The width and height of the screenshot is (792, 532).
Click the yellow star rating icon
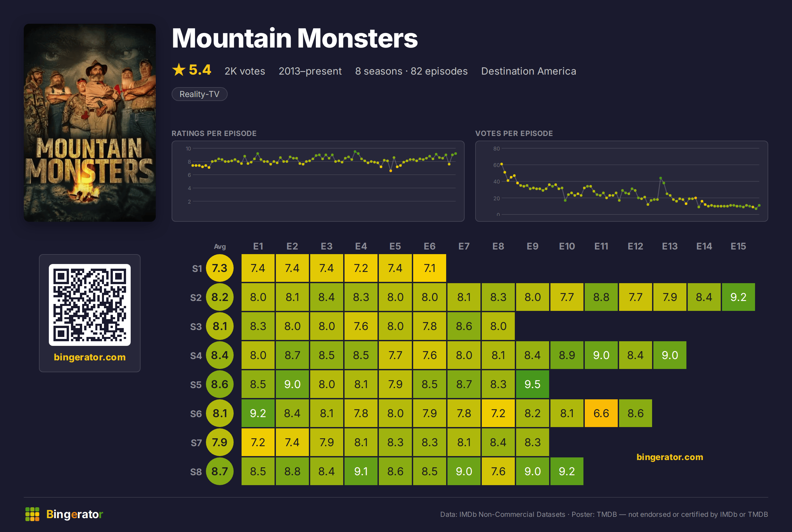[x=179, y=70]
